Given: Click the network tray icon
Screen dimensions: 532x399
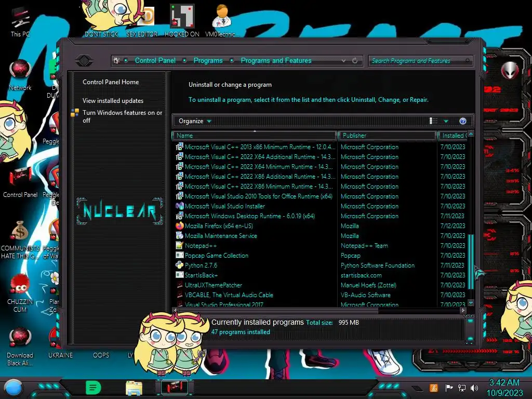Looking at the screenshot, I should 461,388.
